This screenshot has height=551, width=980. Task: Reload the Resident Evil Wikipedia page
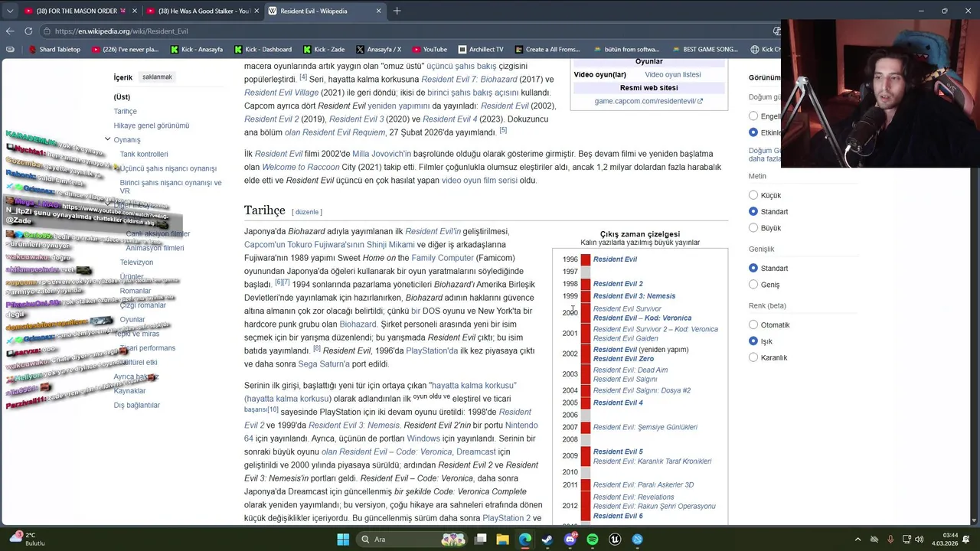click(x=28, y=31)
